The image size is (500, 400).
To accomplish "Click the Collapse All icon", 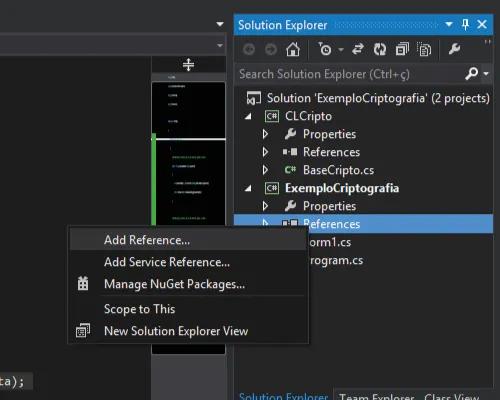I will (x=402, y=49).
